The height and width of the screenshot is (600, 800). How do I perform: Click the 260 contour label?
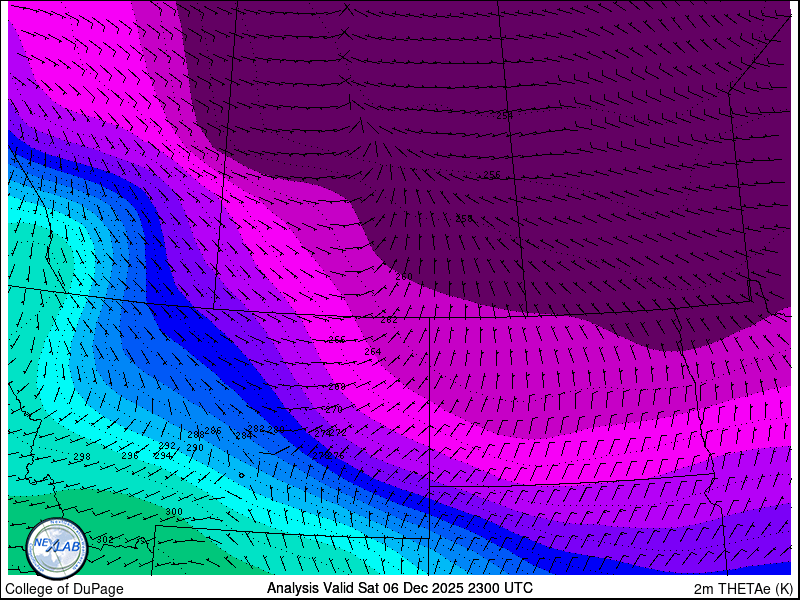tap(404, 277)
